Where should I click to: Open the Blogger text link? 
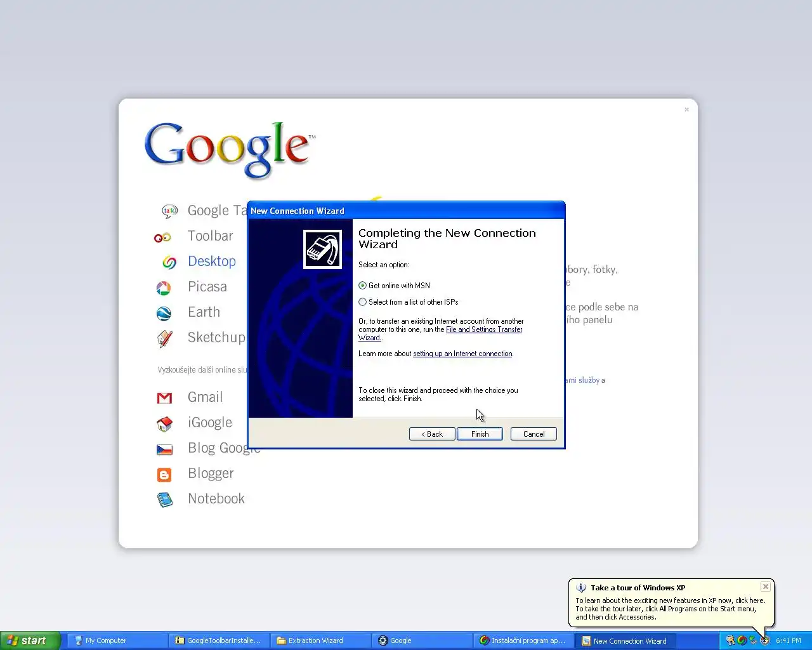click(x=211, y=474)
